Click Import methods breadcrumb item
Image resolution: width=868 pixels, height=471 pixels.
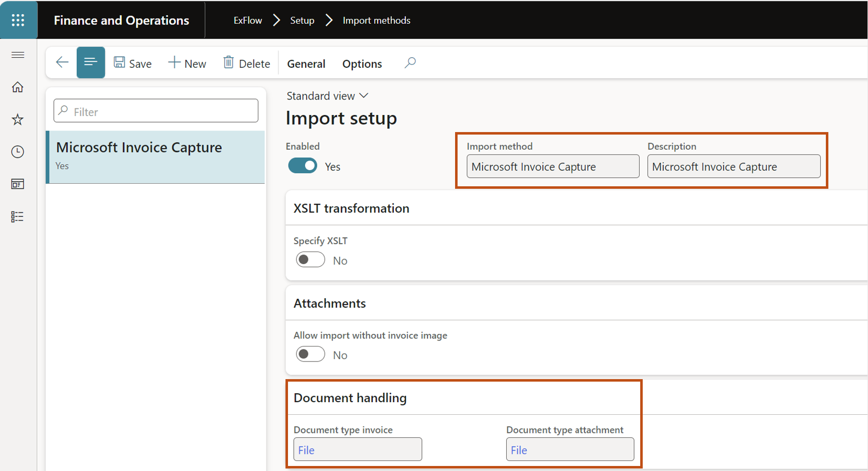tap(376, 21)
